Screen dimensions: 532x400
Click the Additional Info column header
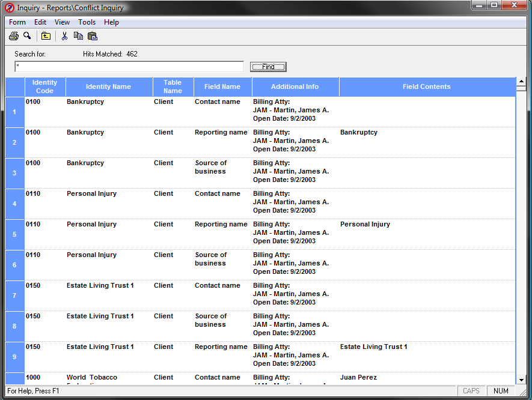coord(295,86)
